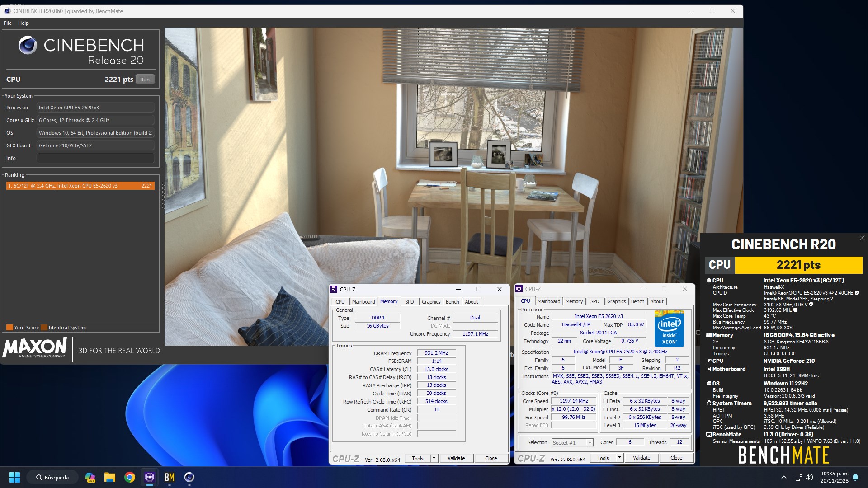The height and width of the screenshot is (488, 868).
Task: Open the Windows Start menu
Action: [14, 477]
